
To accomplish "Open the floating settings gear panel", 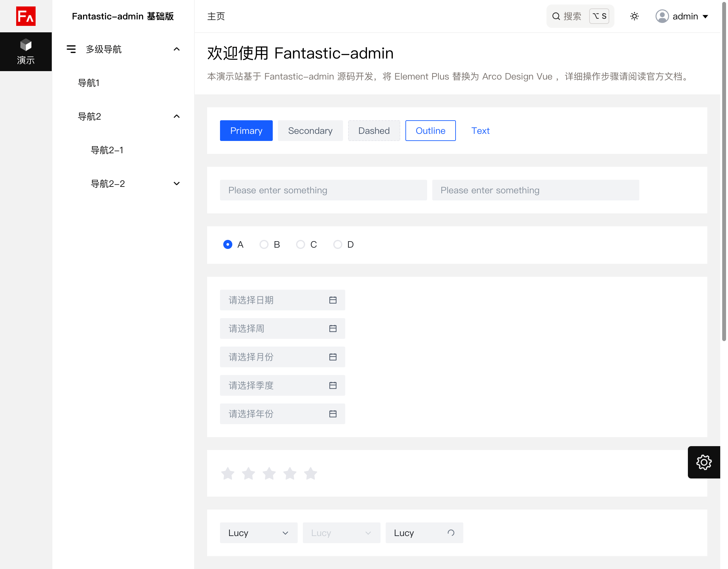I will [x=704, y=462].
